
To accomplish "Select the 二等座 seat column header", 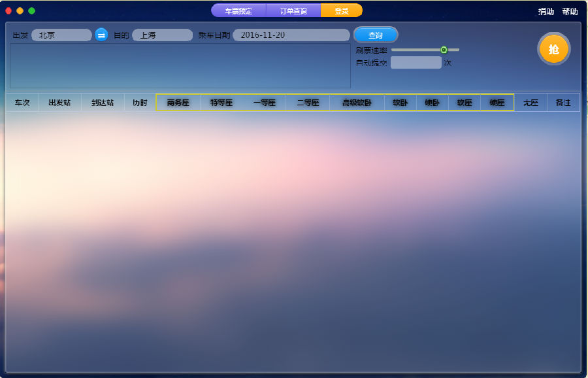I will click(x=308, y=103).
